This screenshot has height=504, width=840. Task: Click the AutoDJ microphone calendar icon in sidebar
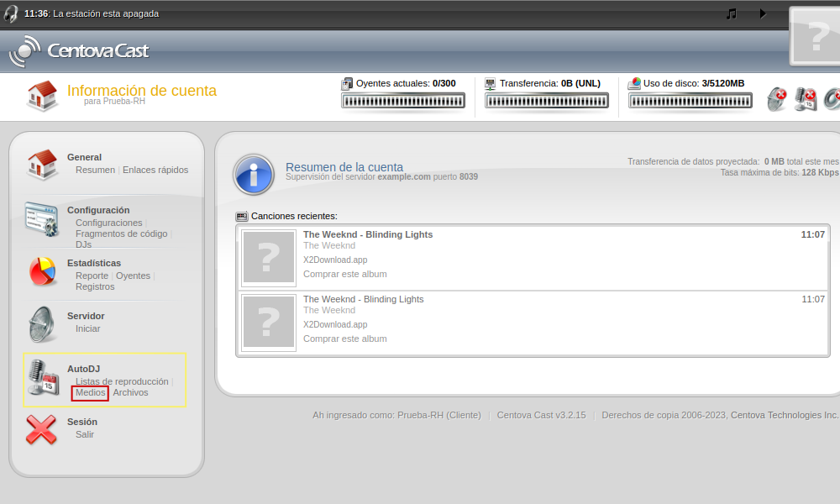(42, 377)
